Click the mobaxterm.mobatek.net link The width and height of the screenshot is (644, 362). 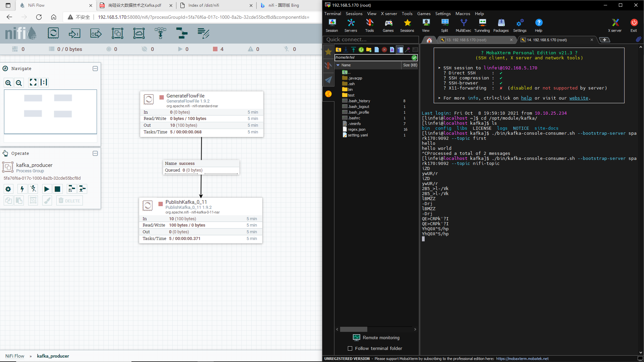[x=522, y=359]
